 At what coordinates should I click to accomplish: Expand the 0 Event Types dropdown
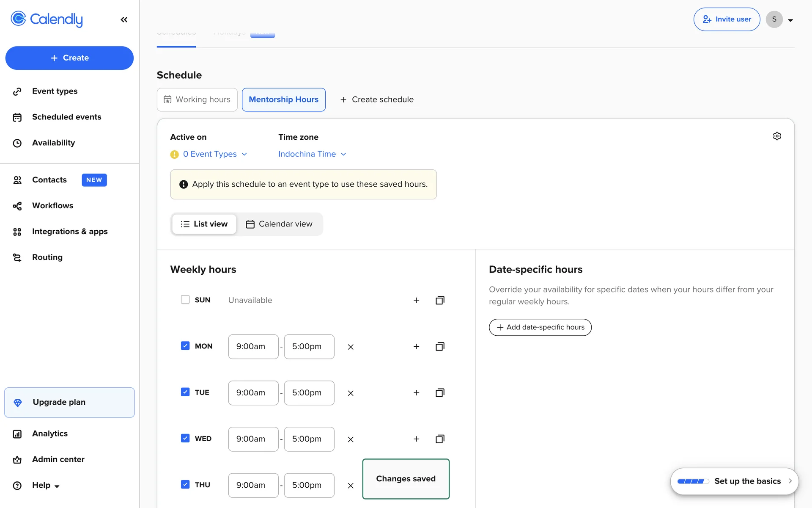214,154
